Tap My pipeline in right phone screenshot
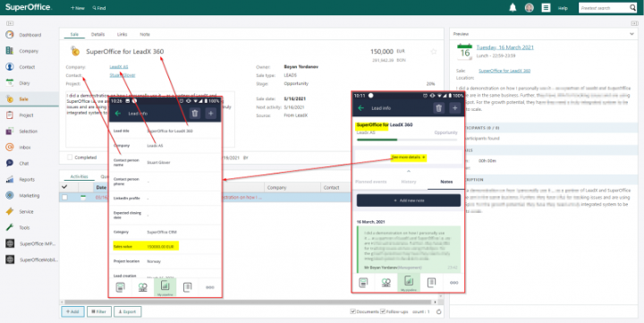 [409, 283]
